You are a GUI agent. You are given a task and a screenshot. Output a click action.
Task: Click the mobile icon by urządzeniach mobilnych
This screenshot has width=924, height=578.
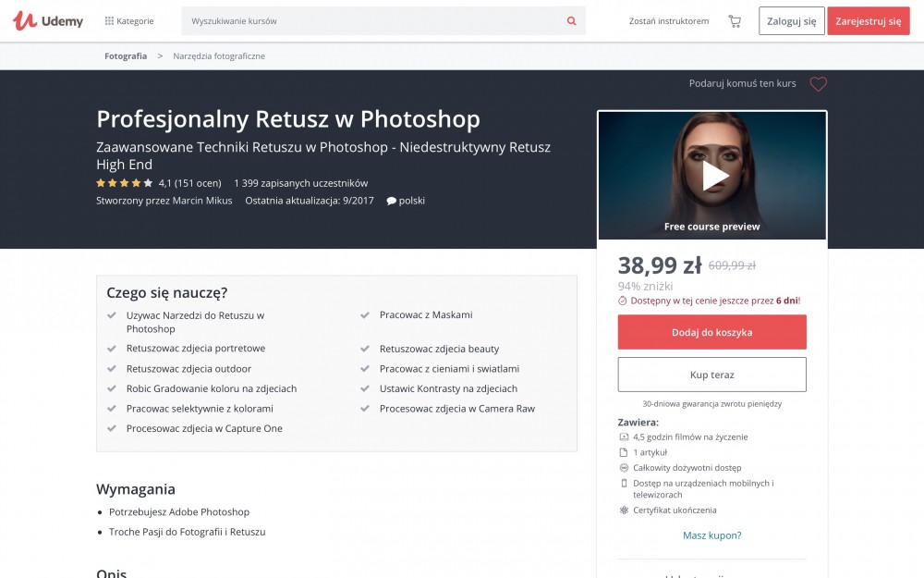[624, 483]
